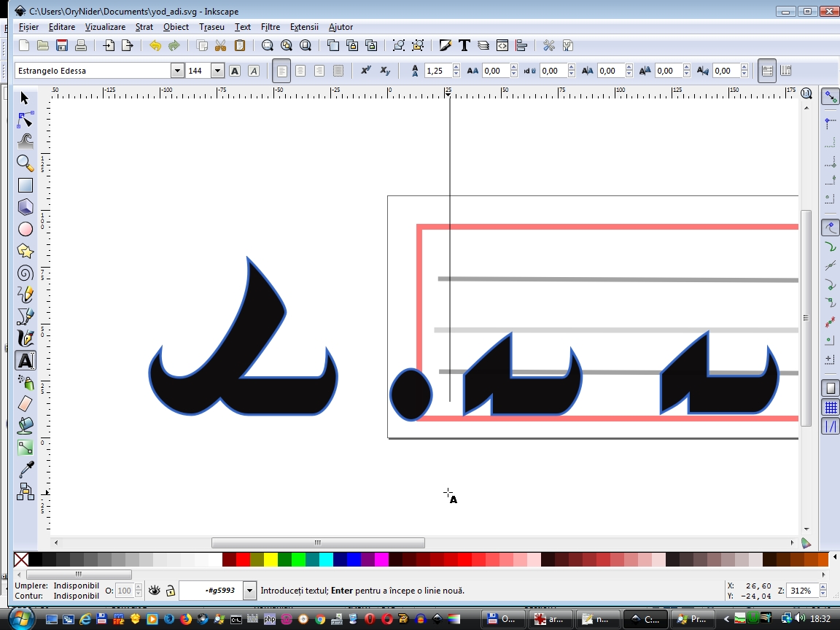840x630 pixels.
Task: Open the Align and Distribute dialog icon
Action: (521, 45)
